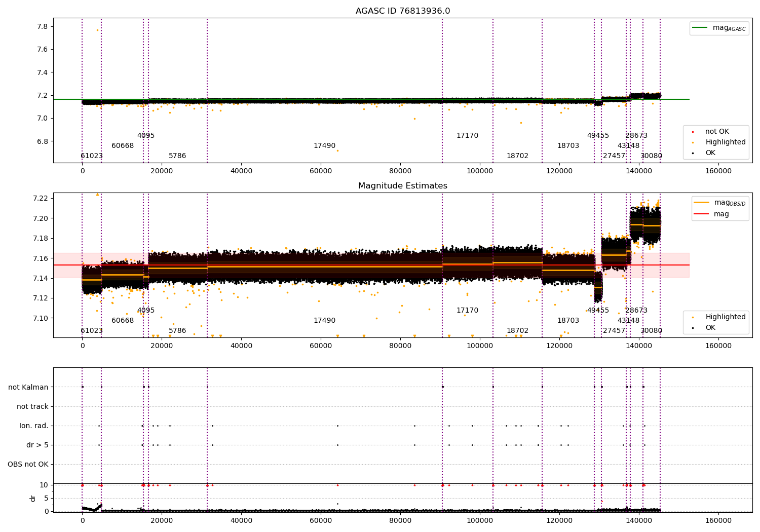Click the green line sample in the top plot's legend
The height and width of the screenshot is (532, 760).
point(700,28)
